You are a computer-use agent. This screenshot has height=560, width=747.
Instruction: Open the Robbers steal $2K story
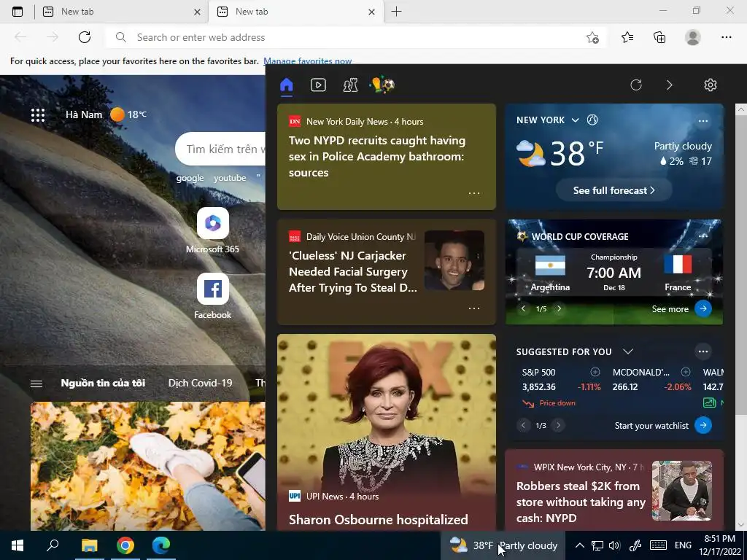(581, 502)
